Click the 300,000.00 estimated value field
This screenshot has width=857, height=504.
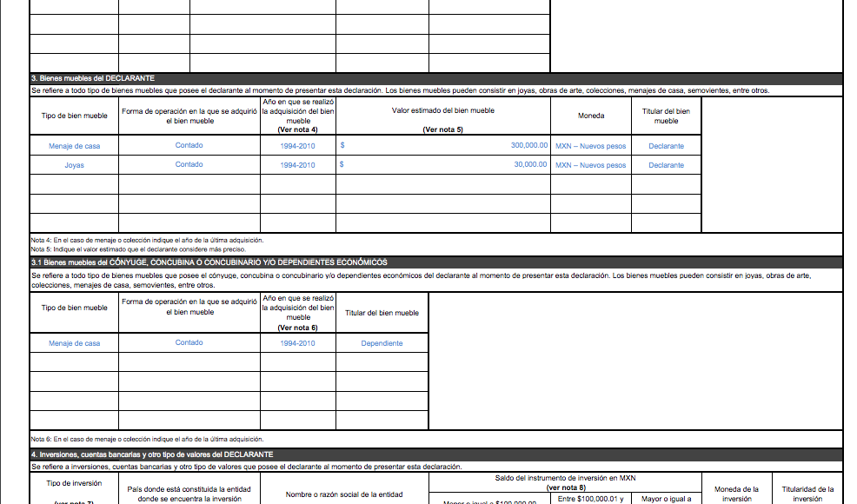click(x=443, y=146)
